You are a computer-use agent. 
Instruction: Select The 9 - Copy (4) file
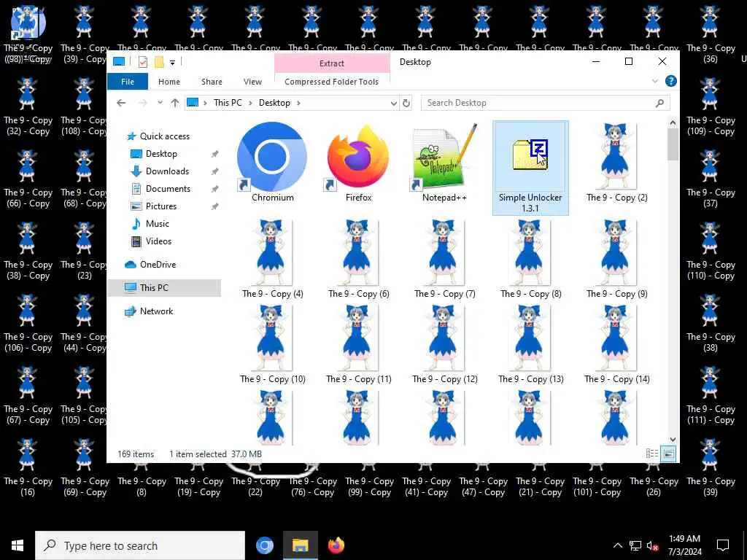point(273,259)
